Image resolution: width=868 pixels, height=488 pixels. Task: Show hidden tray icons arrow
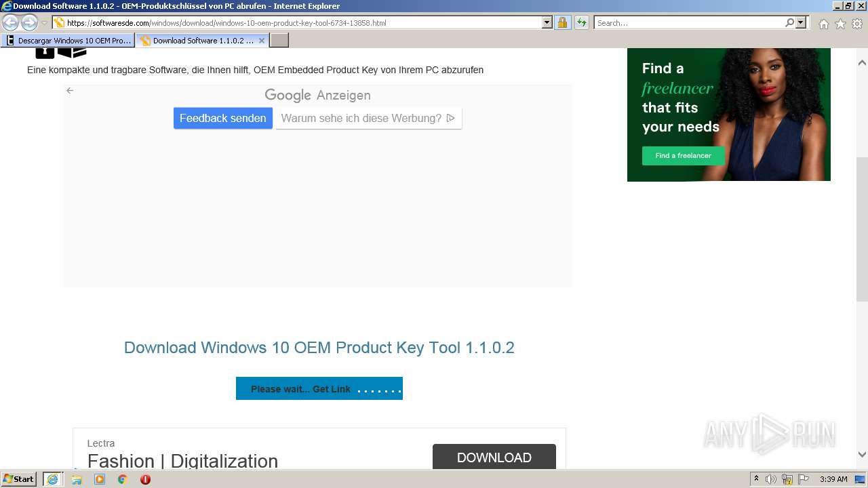coord(756,479)
